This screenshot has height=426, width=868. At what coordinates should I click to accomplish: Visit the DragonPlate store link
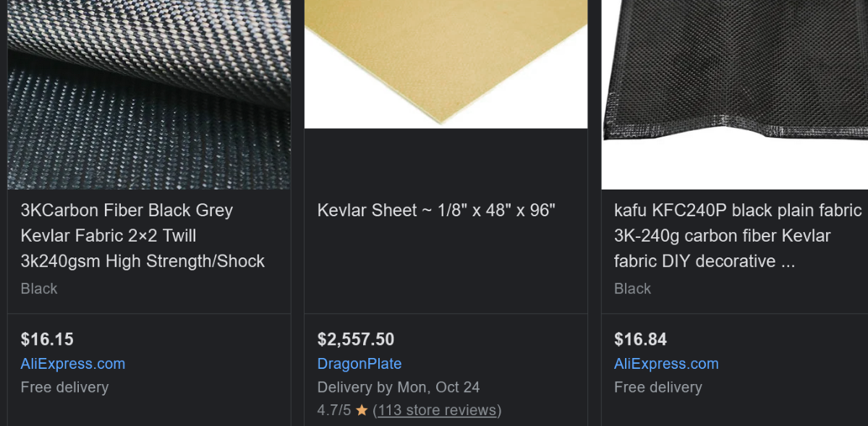pos(359,364)
